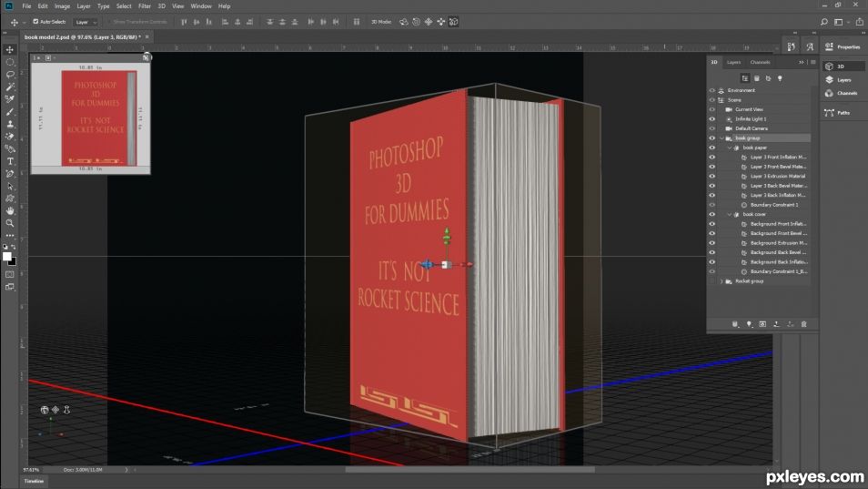Click the Scale 3D Object mode icon
868x489 pixels.
(x=454, y=22)
